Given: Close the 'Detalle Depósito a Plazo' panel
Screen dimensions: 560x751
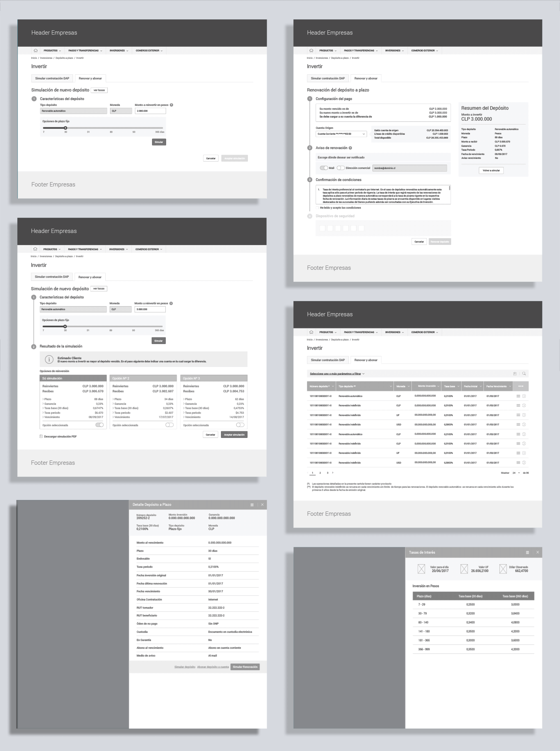Looking at the screenshot, I should point(262,505).
